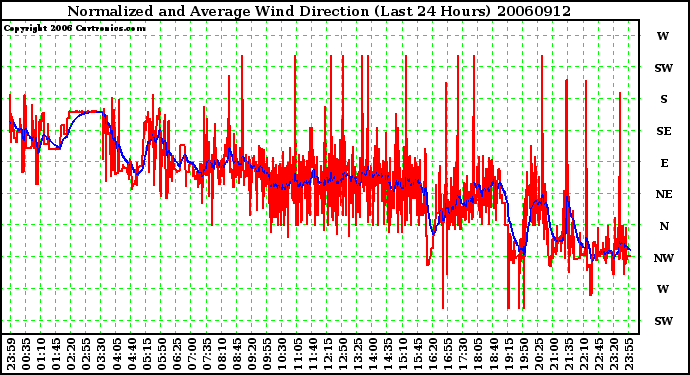Select the '00:35' time axis label

pos(26,354)
